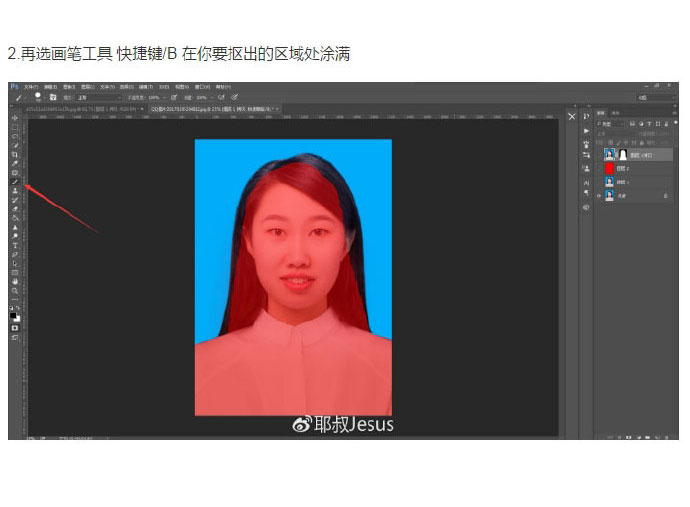Open the layer filter kind dropdown
The height and width of the screenshot is (507, 690).
611,124
